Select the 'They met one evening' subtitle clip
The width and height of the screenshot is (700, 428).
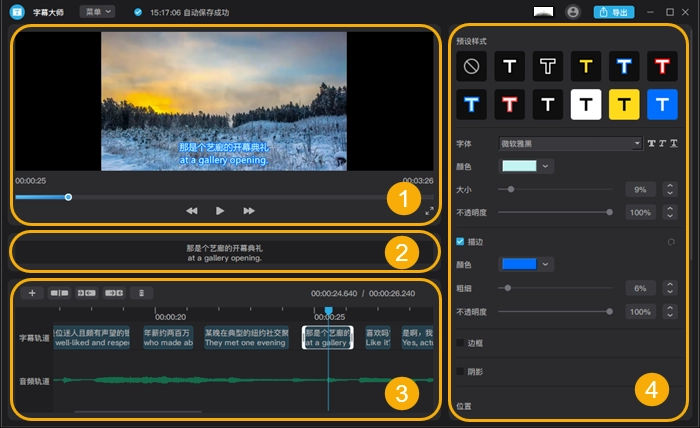point(246,337)
